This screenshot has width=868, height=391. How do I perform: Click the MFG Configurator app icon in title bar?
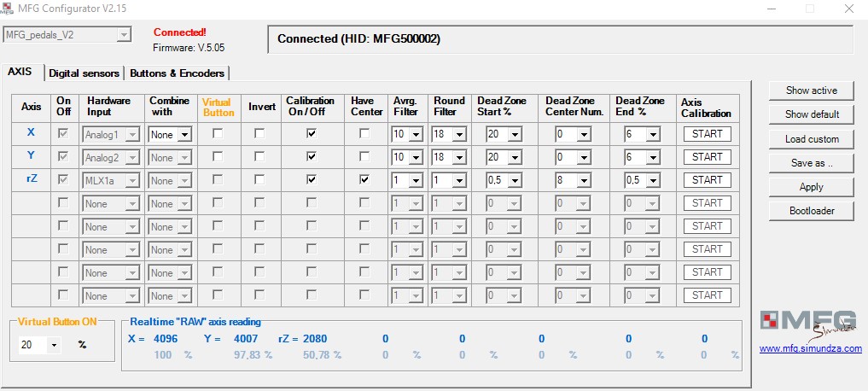tap(7, 8)
